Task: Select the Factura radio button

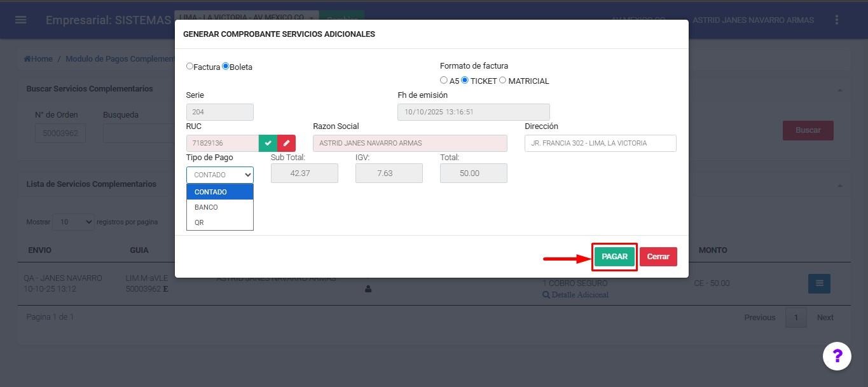Action: pyautogui.click(x=189, y=66)
